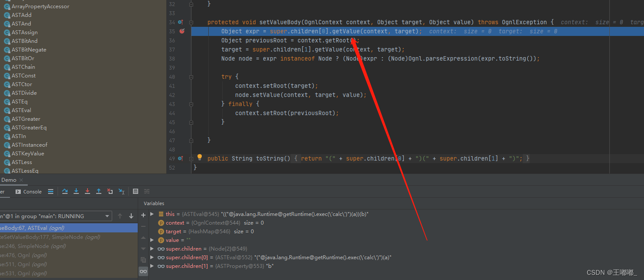Viewport: 644px width, 280px height.
Task: Click the ASTAdd class icon in tree
Action: 7,15
